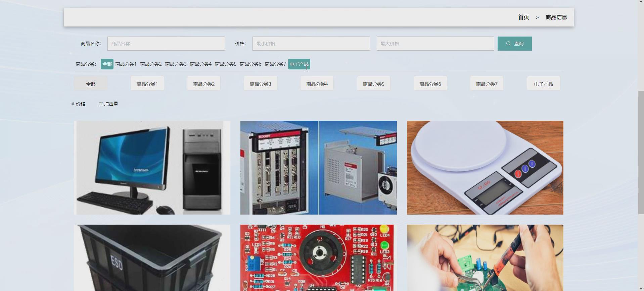Click the 首页 breadcrumb link

[523, 17]
